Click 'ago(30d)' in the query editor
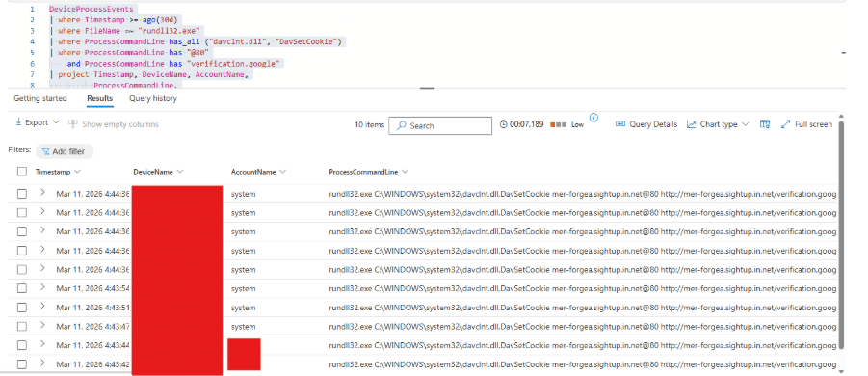 click(161, 20)
